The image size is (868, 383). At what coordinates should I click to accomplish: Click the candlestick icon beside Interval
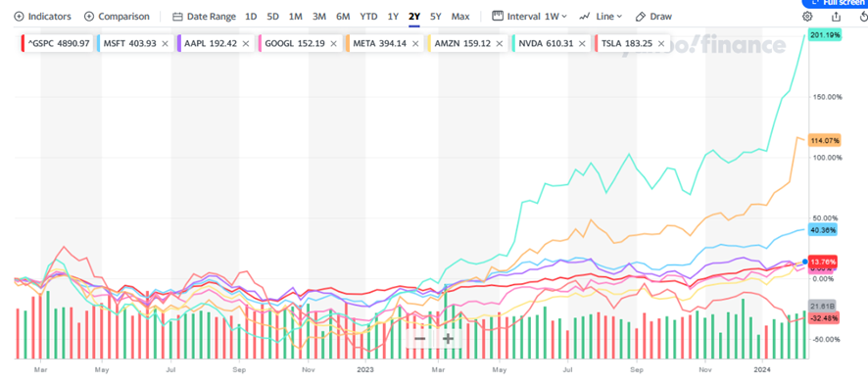tap(497, 15)
